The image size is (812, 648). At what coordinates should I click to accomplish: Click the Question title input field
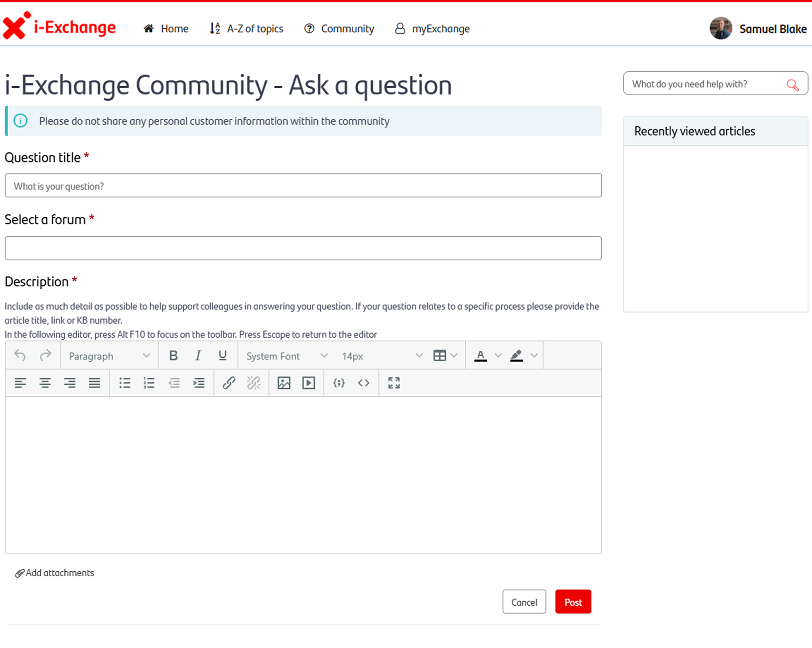tap(303, 185)
